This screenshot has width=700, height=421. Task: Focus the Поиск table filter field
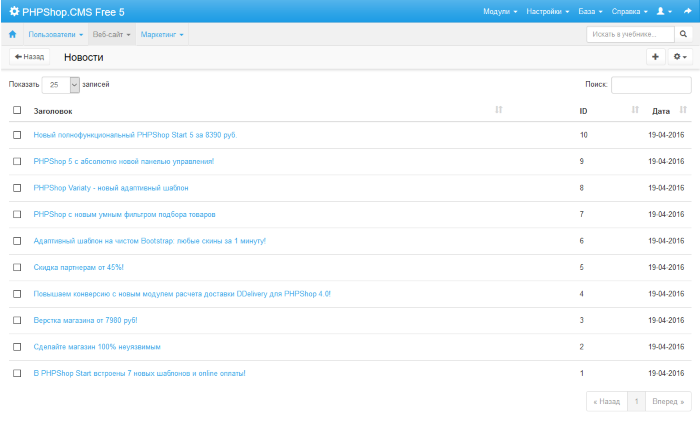[651, 85]
